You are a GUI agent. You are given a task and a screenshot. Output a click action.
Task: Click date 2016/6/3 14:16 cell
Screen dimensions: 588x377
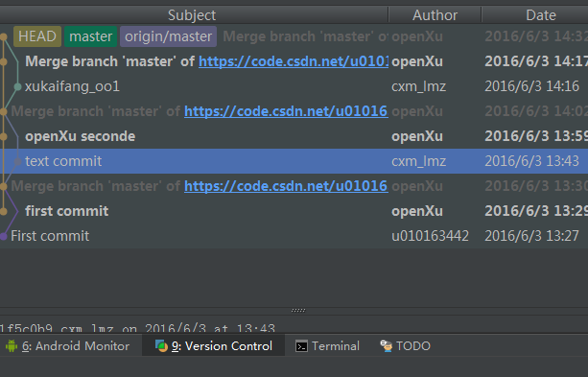click(531, 86)
